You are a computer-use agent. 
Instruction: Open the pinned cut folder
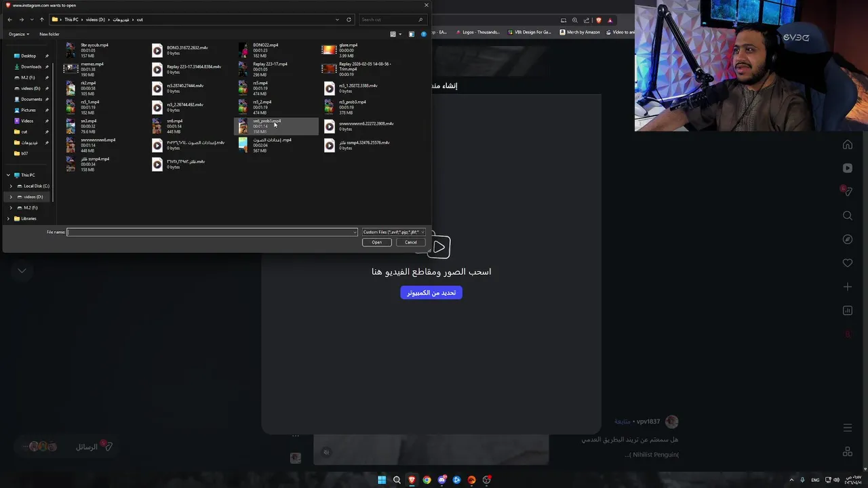coord(24,131)
